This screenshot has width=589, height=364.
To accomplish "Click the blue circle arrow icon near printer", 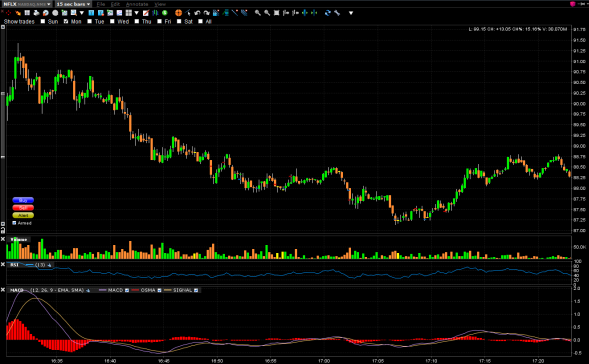I will point(45,13).
